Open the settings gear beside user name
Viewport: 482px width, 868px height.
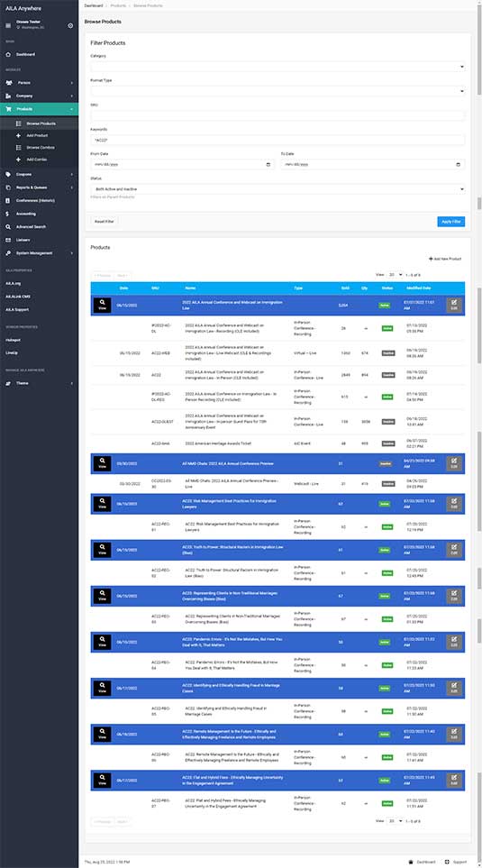pyautogui.click(x=70, y=25)
